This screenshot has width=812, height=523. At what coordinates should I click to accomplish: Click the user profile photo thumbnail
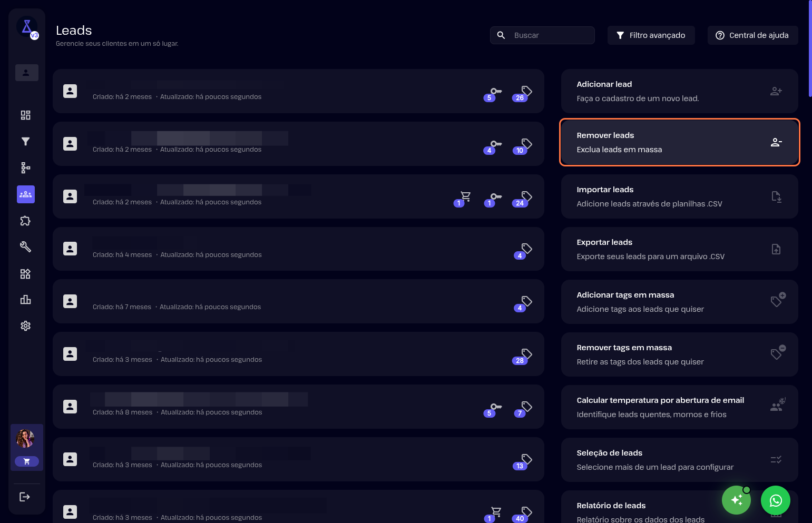(x=25, y=438)
